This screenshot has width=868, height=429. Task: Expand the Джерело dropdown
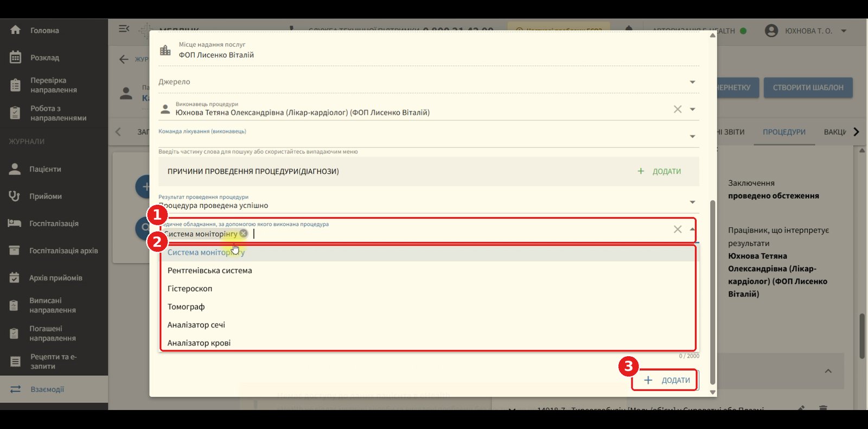point(692,82)
